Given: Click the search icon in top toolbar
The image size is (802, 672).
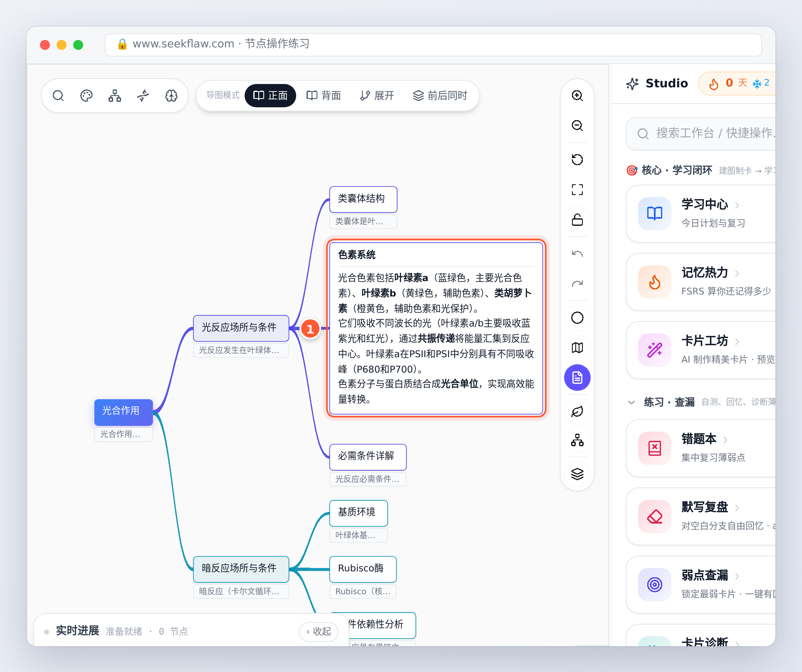Looking at the screenshot, I should (58, 96).
